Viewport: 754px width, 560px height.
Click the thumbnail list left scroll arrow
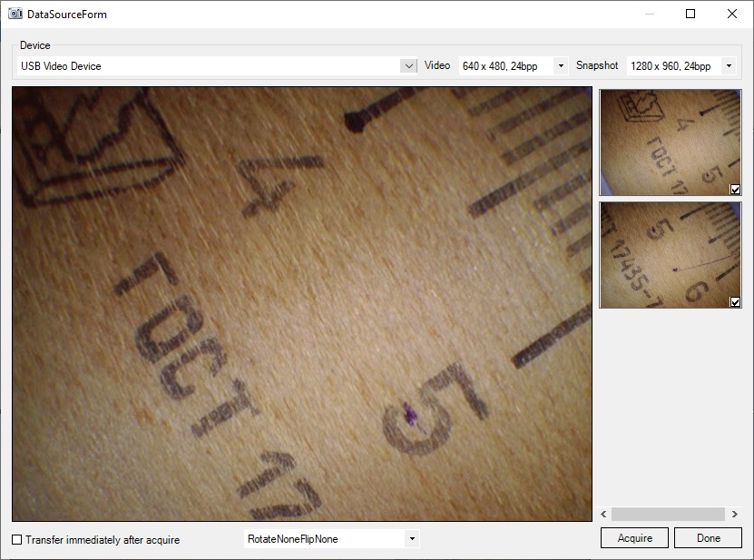604,515
